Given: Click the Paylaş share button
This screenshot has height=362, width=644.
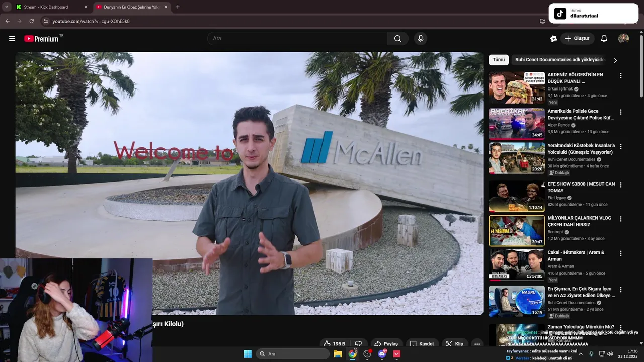Looking at the screenshot, I should pos(386,344).
